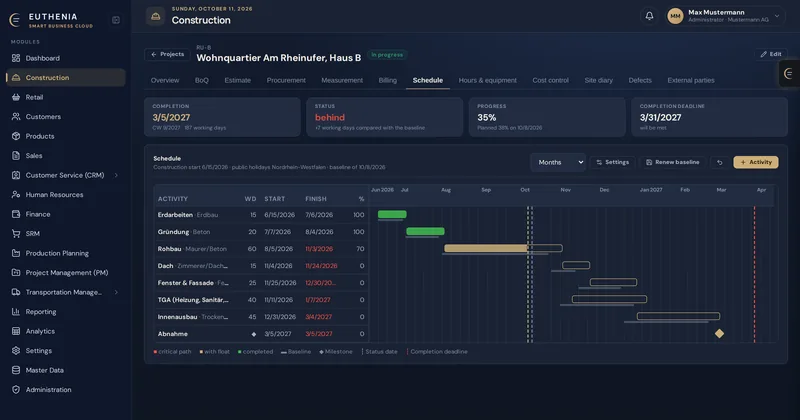The image size is (800, 420).
Task: Open schedule Settings button
Action: click(613, 162)
